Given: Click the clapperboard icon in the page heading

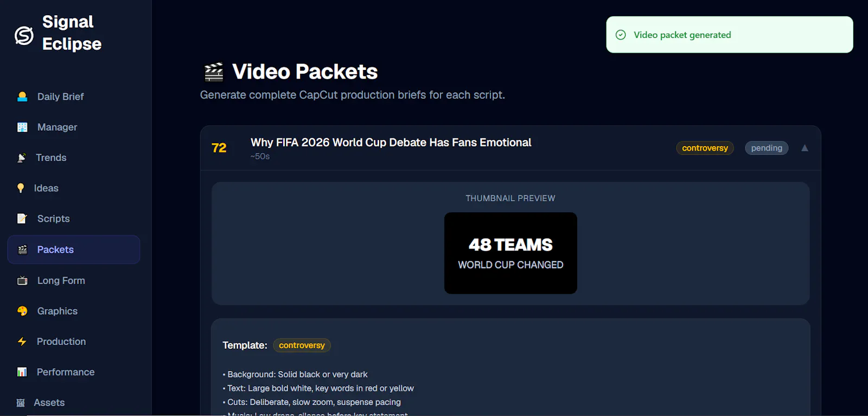Looking at the screenshot, I should pos(214,72).
